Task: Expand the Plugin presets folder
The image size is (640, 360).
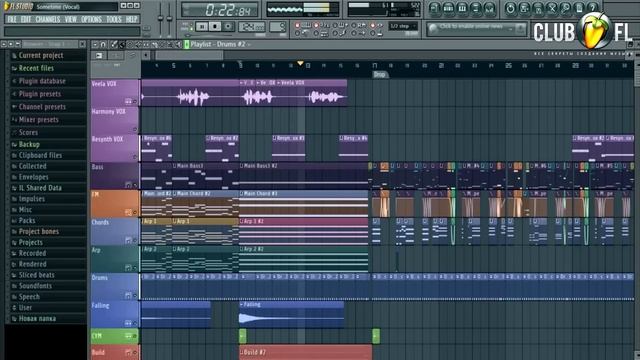Action: (40, 94)
